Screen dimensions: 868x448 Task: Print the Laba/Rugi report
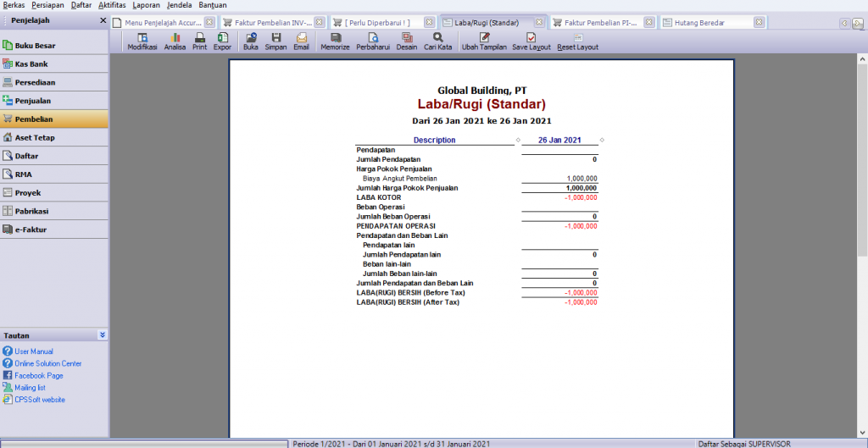point(200,42)
